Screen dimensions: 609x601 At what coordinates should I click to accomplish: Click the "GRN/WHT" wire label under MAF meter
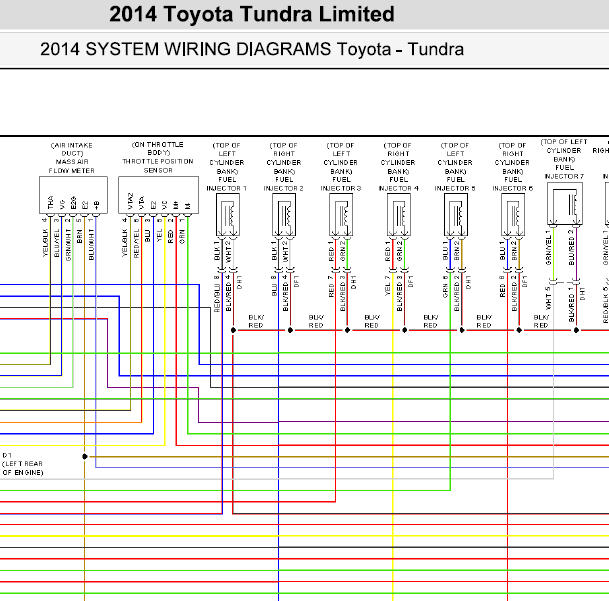pyautogui.click(x=68, y=245)
